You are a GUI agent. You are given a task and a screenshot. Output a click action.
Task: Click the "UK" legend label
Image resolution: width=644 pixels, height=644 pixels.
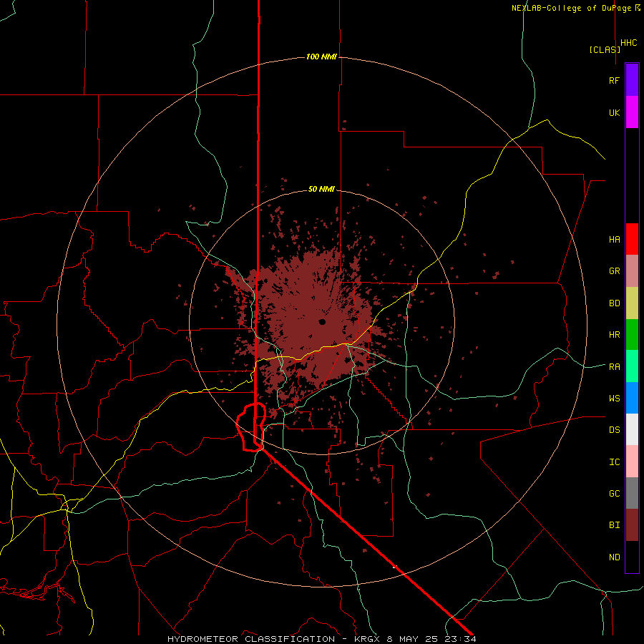point(614,112)
